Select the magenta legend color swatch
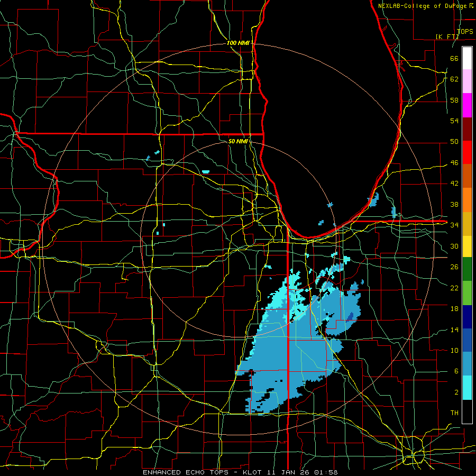Image resolution: width=476 pixels, height=476 pixels. pos(467,105)
